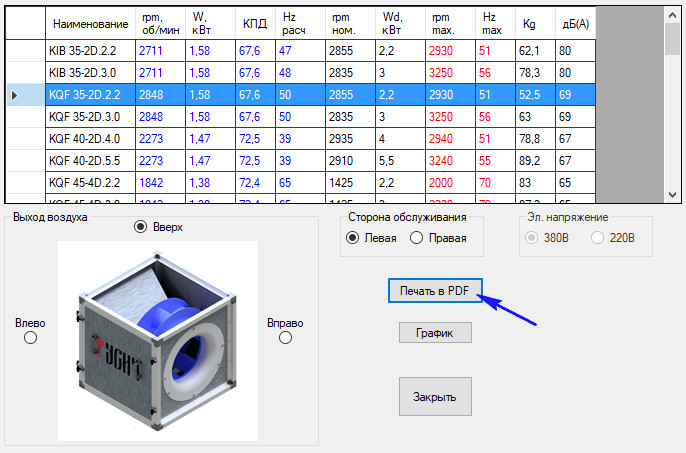Click the rpm max. column header
The height and width of the screenshot is (453, 686).
click(x=450, y=24)
